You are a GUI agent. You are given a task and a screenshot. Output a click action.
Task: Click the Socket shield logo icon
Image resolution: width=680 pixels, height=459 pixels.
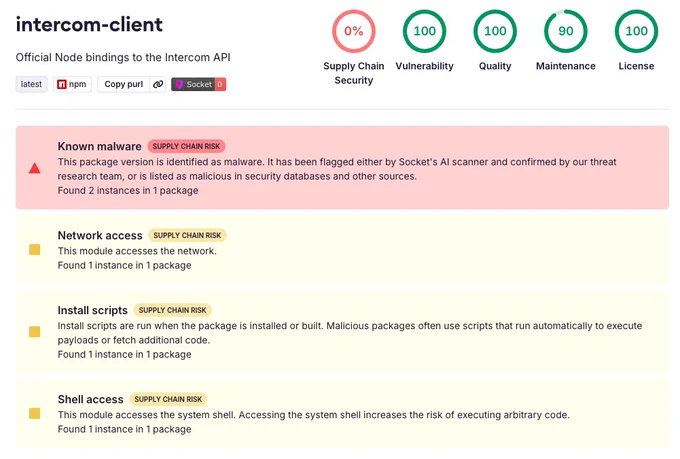(179, 84)
